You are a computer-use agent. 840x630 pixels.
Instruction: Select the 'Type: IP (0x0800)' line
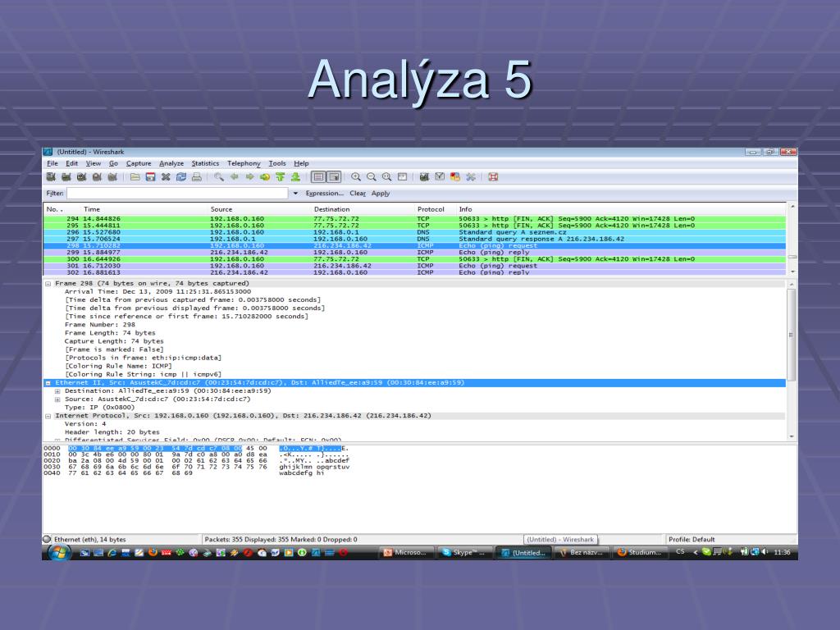[99, 408]
